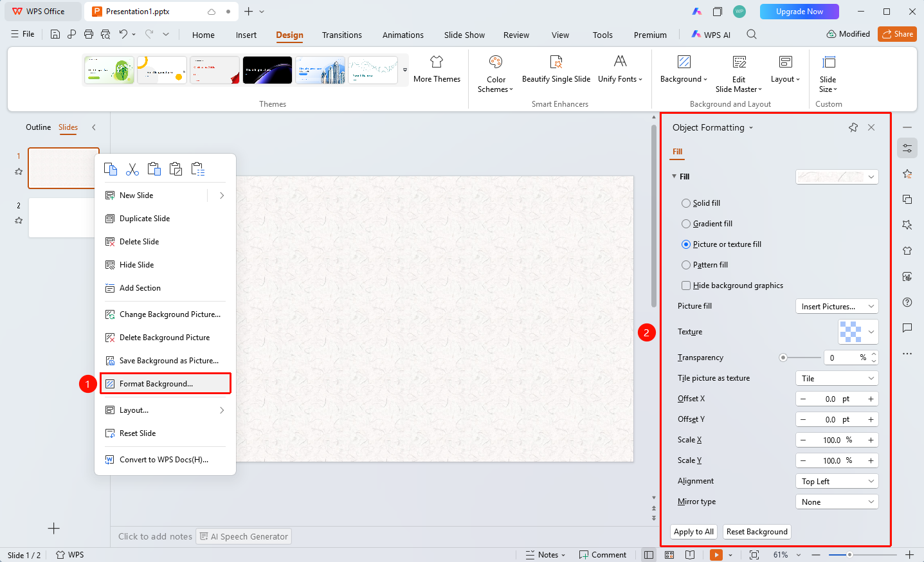Open the Animations ribbon tab
Image resolution: width=924 pixels, height=562 pixels.
pos(403,35)
